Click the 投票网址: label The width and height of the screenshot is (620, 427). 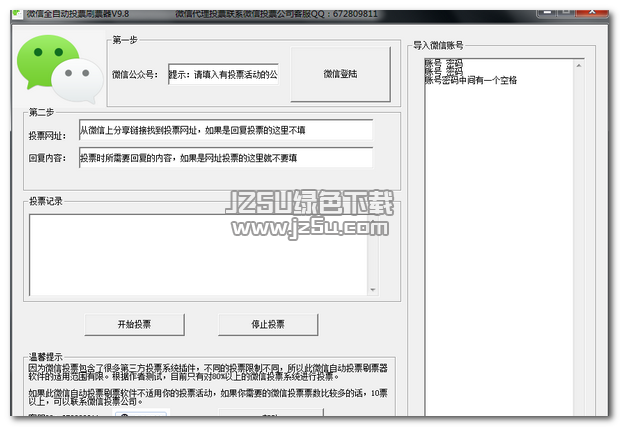tap(47, 136)
